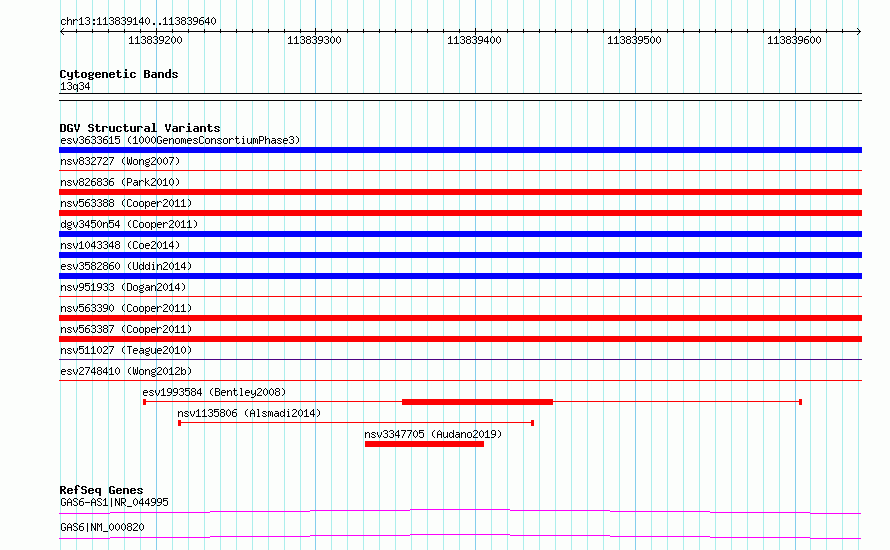The width and height of the screenshot is (890, 550).
Task: Click the thin red line under nsv832727
Action: click(x=460, y=170)
